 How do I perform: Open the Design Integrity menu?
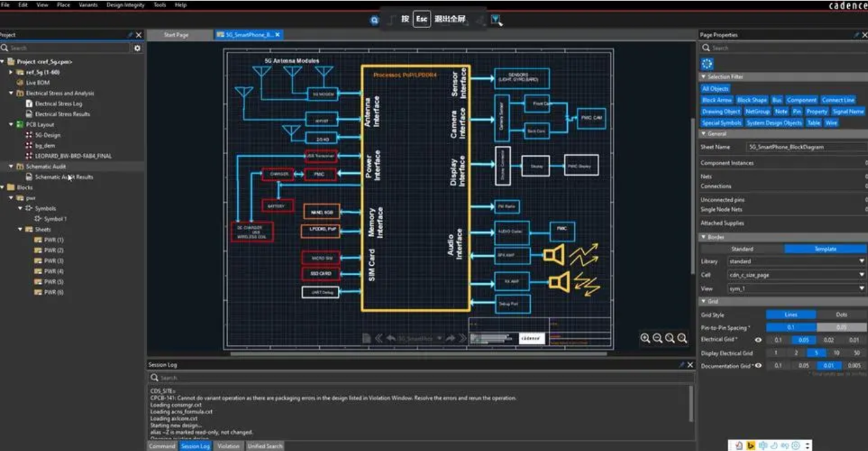[x=126, y=5]
